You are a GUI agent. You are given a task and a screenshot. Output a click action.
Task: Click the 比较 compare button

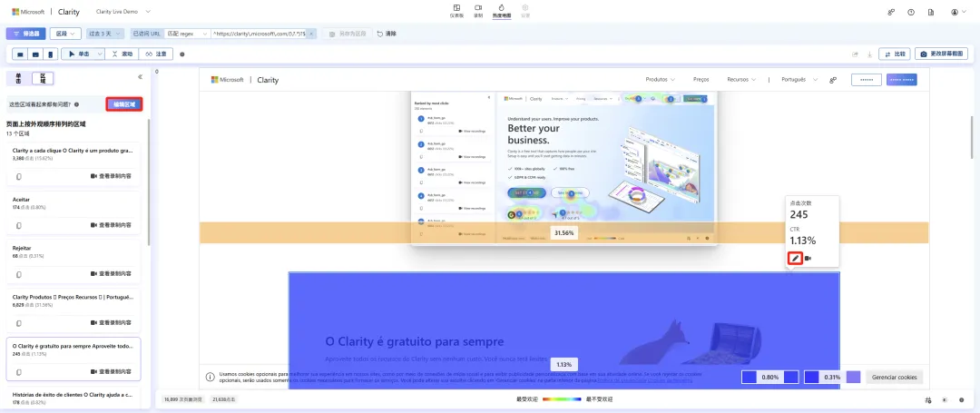(895, 54)
